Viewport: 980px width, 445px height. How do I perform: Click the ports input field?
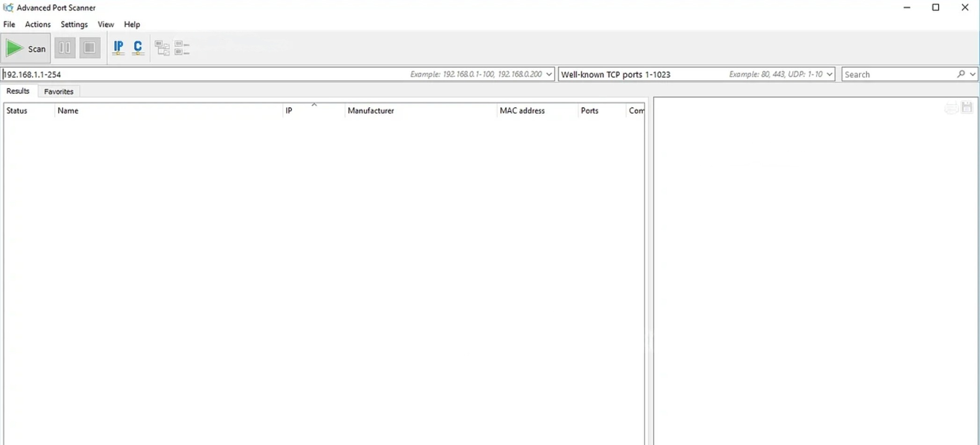pyautogui.click(x=696, y=74)
